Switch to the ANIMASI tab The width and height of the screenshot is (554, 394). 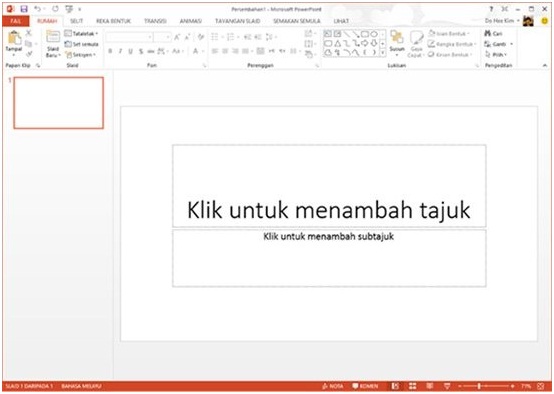(x=190, y=21)
